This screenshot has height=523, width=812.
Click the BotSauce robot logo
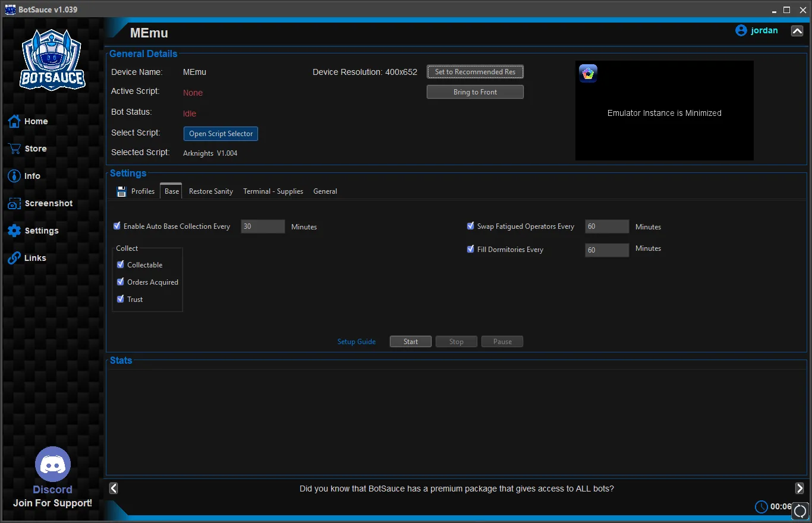[52, 61]
